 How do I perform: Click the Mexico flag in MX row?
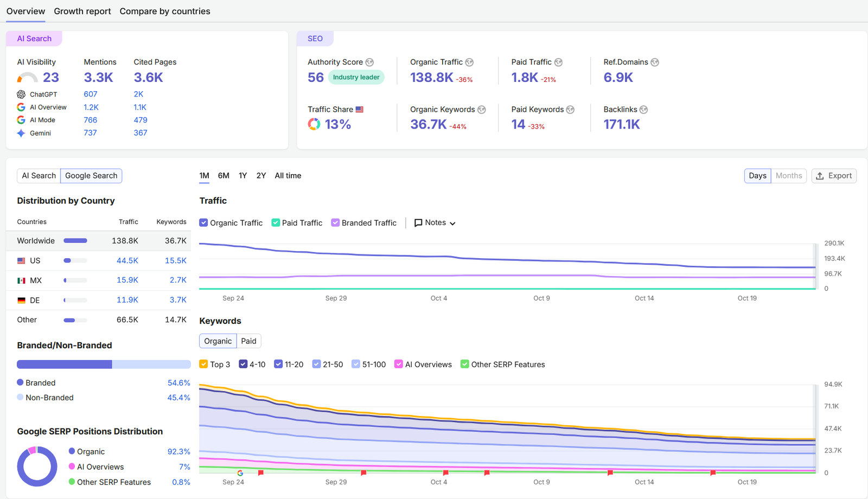click(x=21, y=280)
